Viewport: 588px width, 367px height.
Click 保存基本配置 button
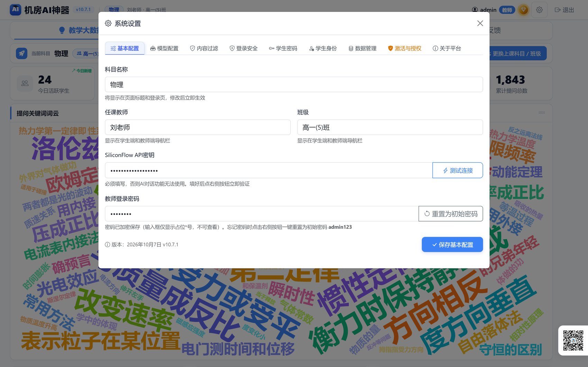point(452,244)
